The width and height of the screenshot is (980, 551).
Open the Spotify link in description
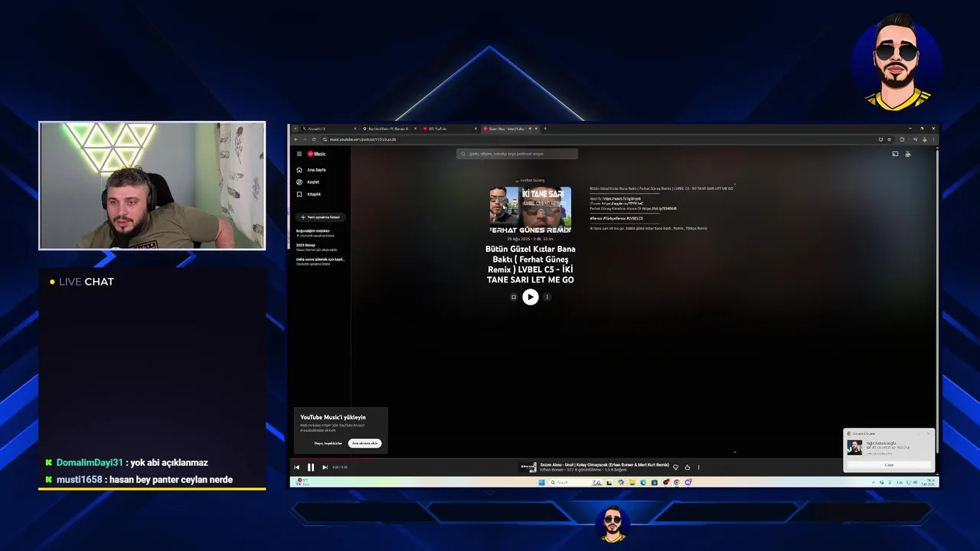click(622, 198)
